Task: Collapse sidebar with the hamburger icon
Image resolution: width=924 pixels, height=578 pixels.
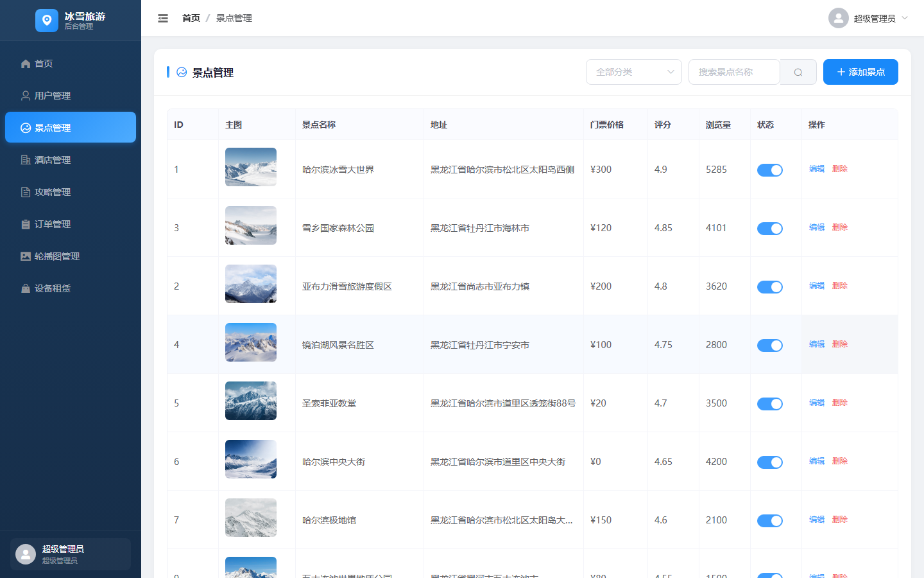Action: pos(163,18)
